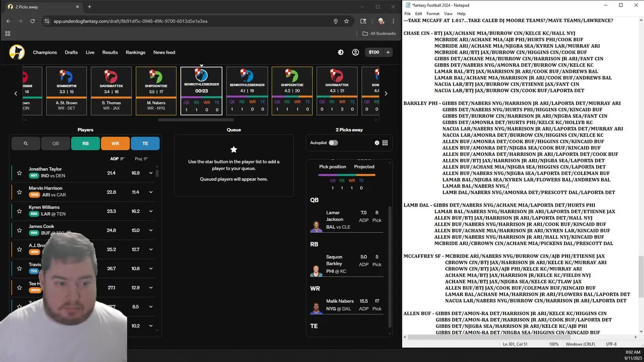
Task: Open Live page
Action: pos(90,52)
